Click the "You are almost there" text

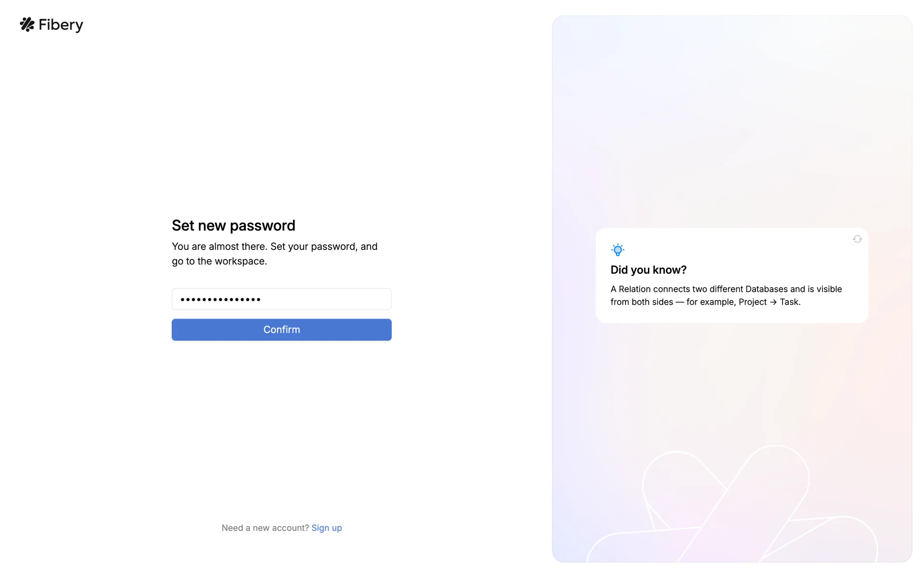(x=219, y=247)
